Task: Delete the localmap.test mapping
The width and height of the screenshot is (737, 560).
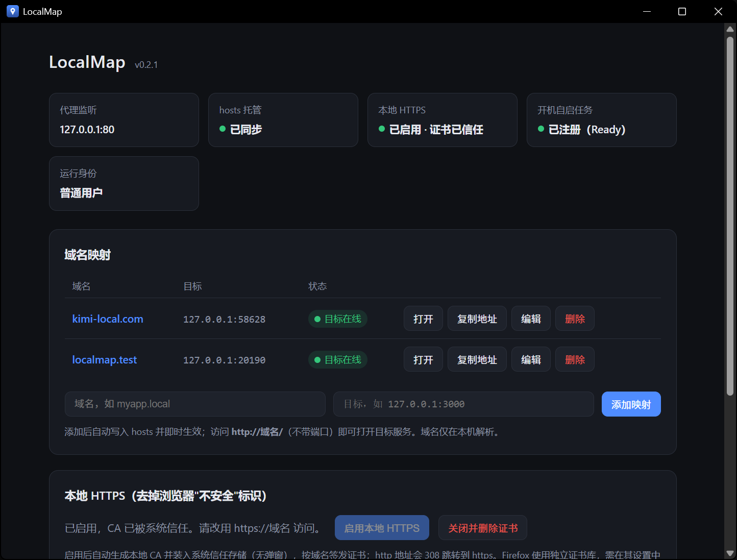Action: pyautogui.click(x=575, y=359)
